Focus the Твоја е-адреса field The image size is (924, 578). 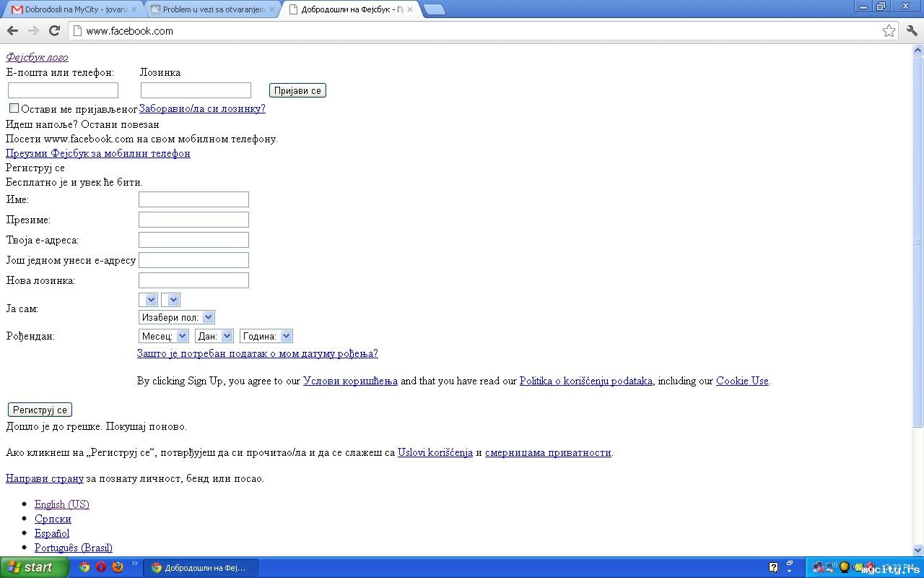click(193, 240)
